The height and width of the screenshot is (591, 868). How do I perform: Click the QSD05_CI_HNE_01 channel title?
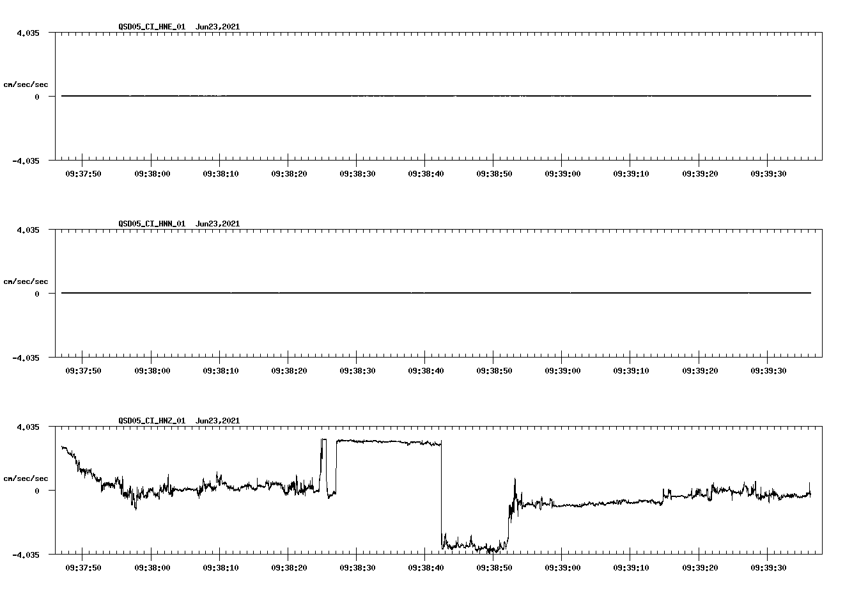[152, 27]
